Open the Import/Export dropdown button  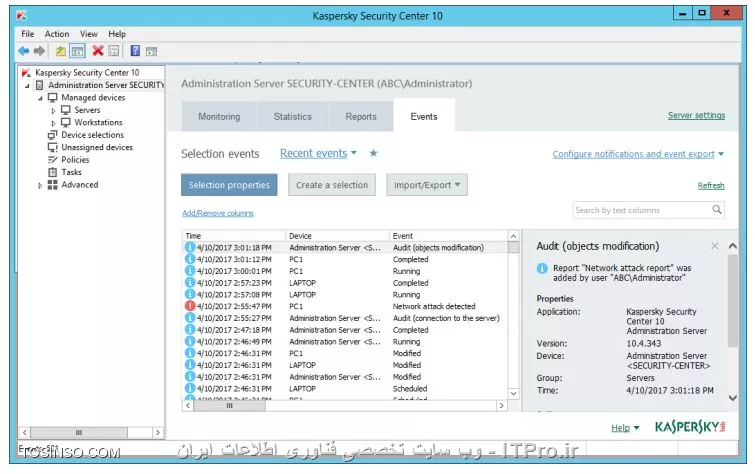427,185
